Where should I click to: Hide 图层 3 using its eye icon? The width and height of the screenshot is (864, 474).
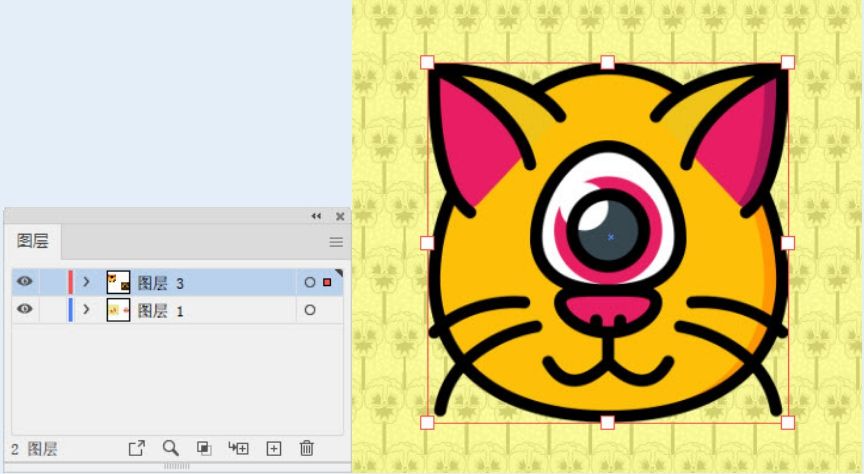24,282
